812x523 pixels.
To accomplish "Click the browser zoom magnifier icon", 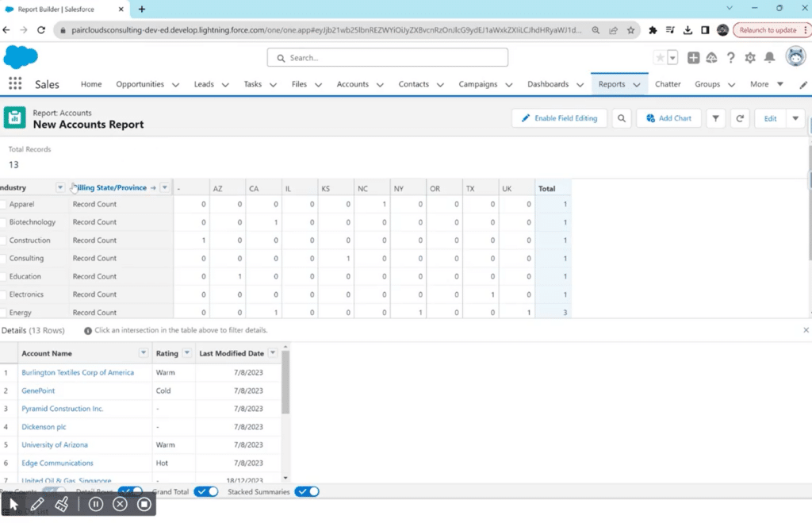I will 596,30.
